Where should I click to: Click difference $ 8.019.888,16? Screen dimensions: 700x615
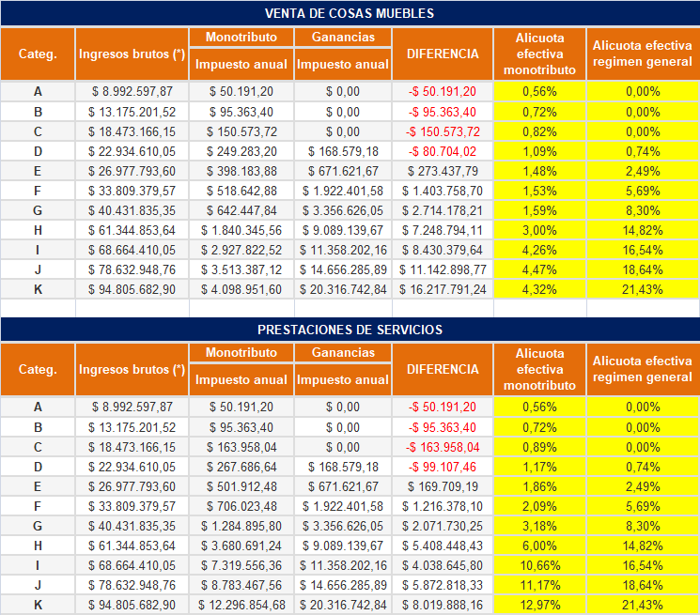point(443,606)
